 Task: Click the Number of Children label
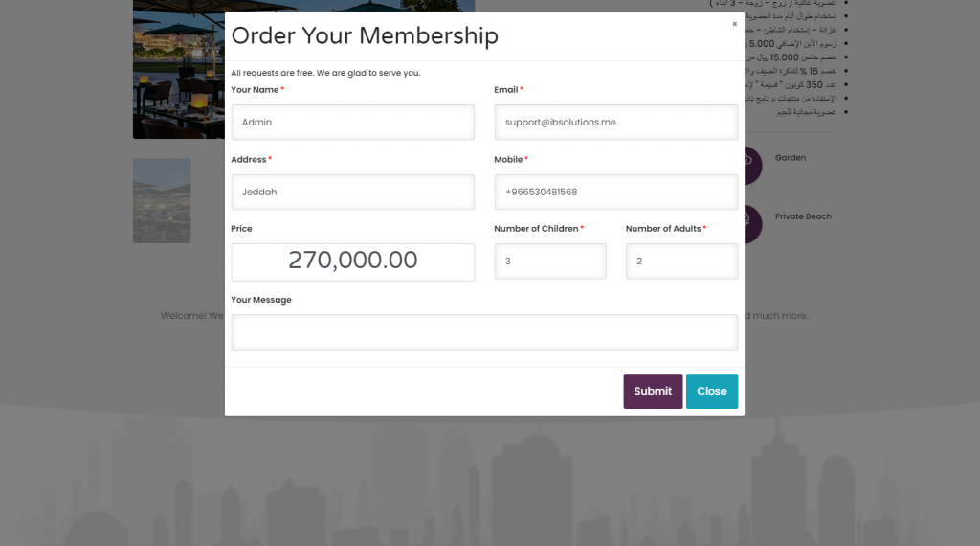[536, 229]
